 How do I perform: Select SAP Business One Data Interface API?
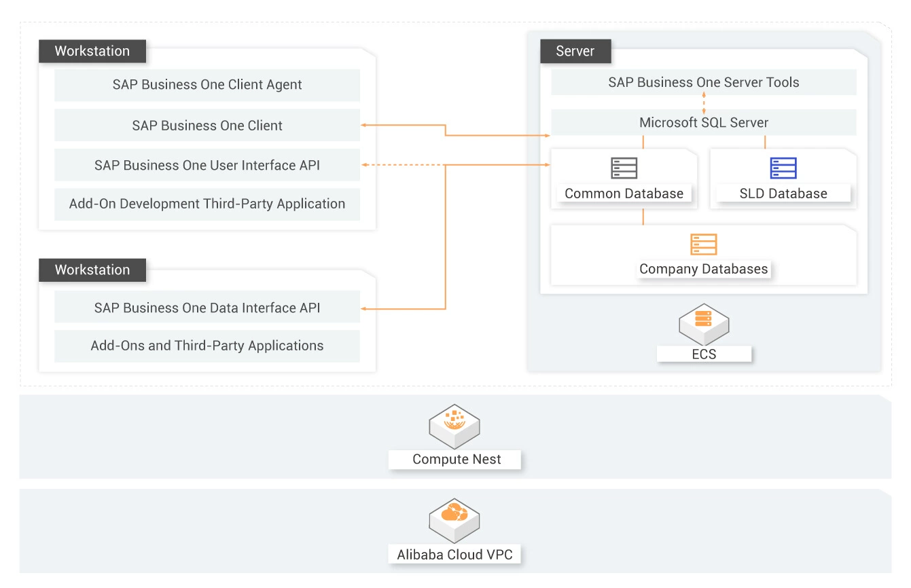click(x=207, y=308)
